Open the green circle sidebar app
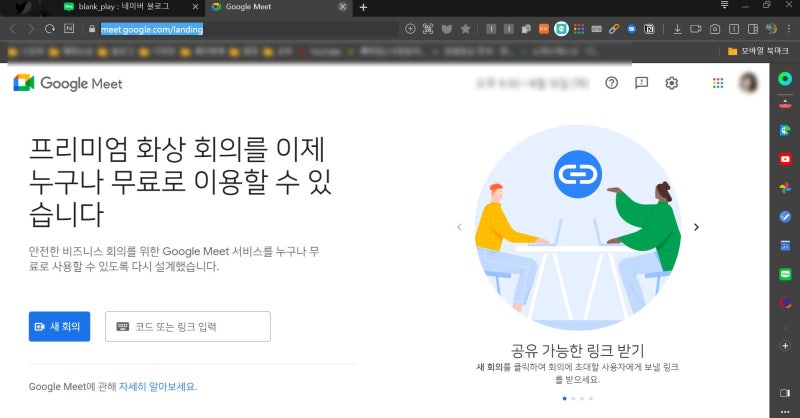The width and height of the screenshot is (800, 418). pyautogui.click(x=785, y=79)
